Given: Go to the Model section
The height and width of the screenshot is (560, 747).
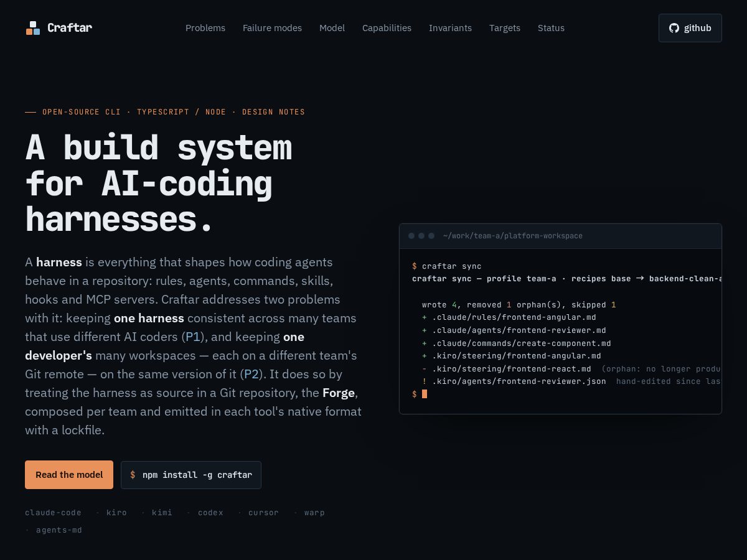Looking at the screenshot, I should point(332,28).
